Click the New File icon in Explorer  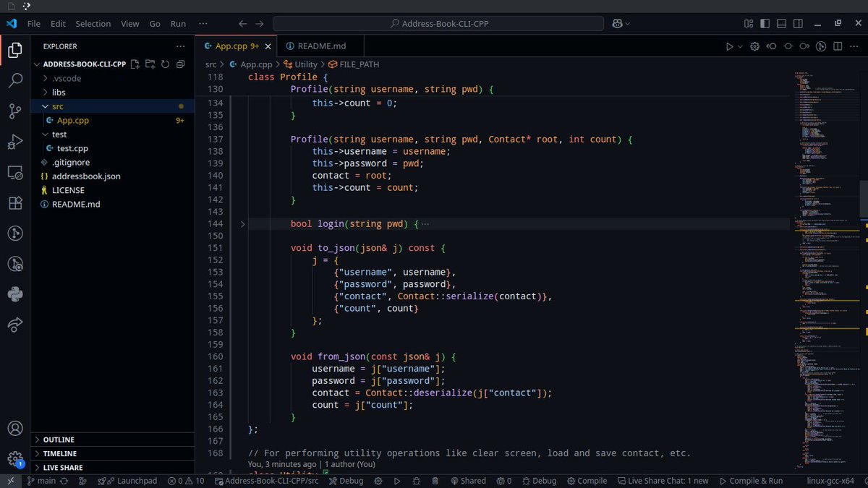[x=135, y=64]
